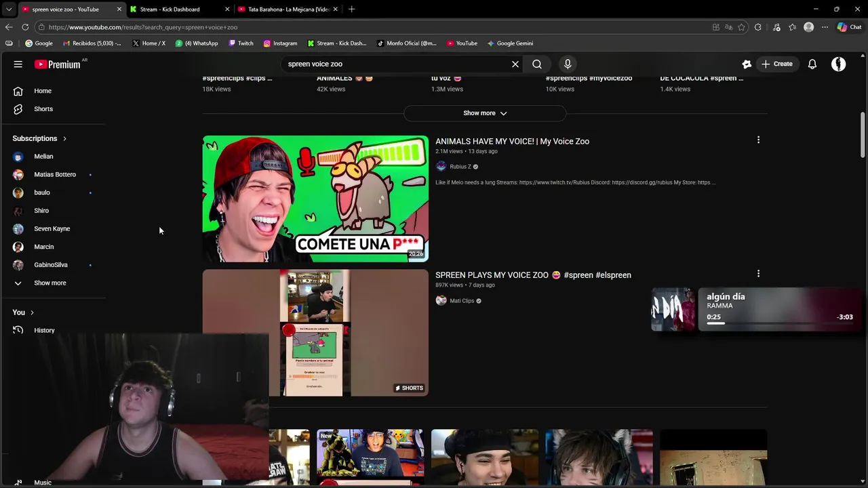This screenshot has height=488, width=868.
Task: Open the browser extensions puzzle icon
Action: (x=758, y=27)
